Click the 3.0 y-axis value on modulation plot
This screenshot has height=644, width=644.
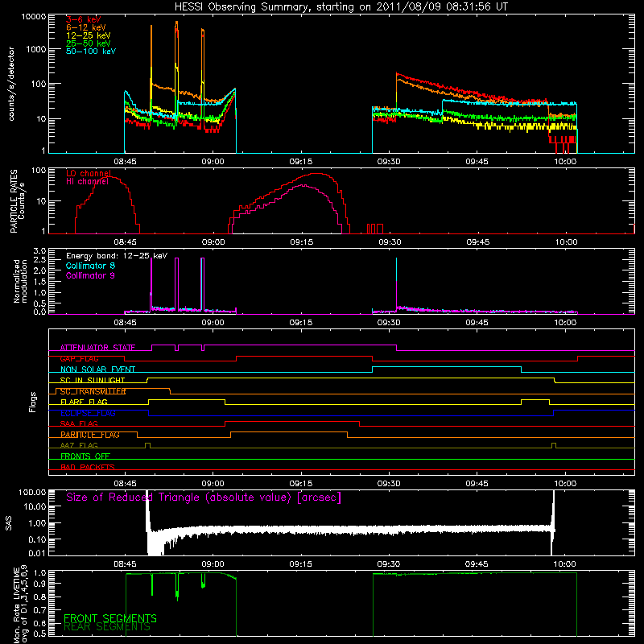[39, 251]
